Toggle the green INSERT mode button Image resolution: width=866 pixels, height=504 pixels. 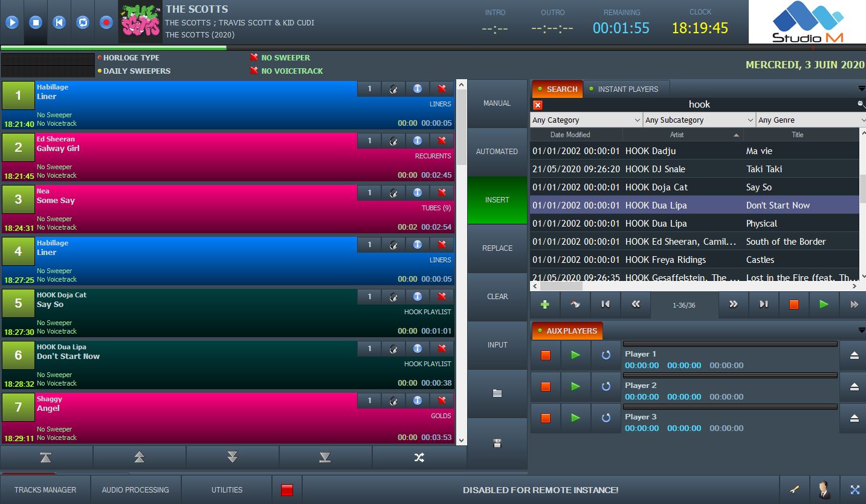click(x=497, y=200)
